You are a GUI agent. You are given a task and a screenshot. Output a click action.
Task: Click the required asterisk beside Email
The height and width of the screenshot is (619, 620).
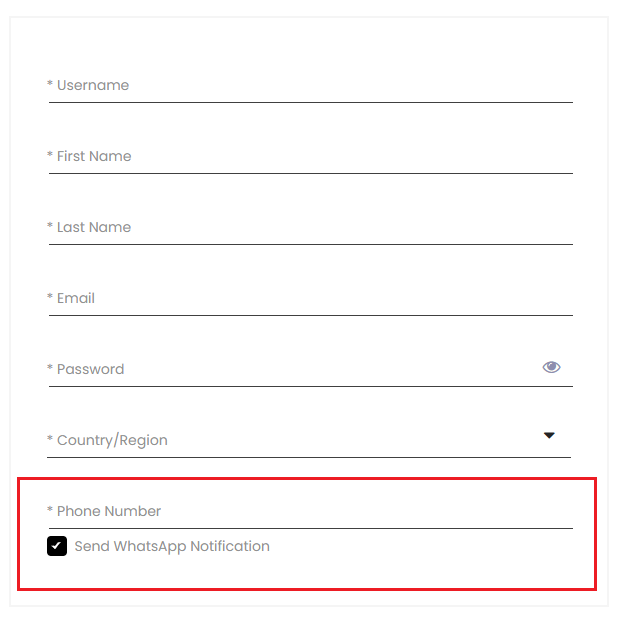point(50,296)
